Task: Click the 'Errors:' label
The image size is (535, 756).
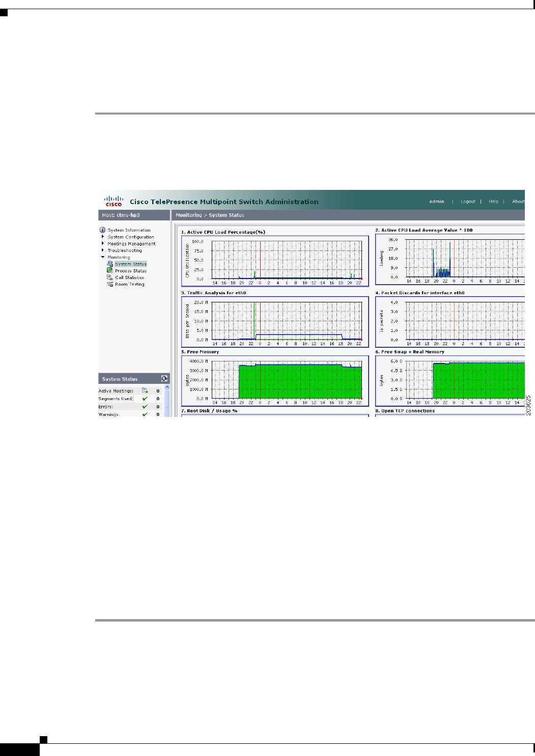Action: pyautogui.click(x=106, y=407)
